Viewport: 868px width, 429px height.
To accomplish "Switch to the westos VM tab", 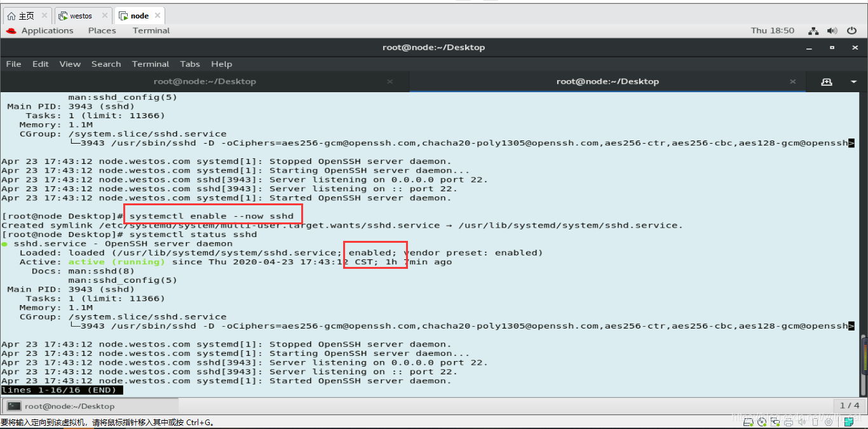I will tap(83, 16).
